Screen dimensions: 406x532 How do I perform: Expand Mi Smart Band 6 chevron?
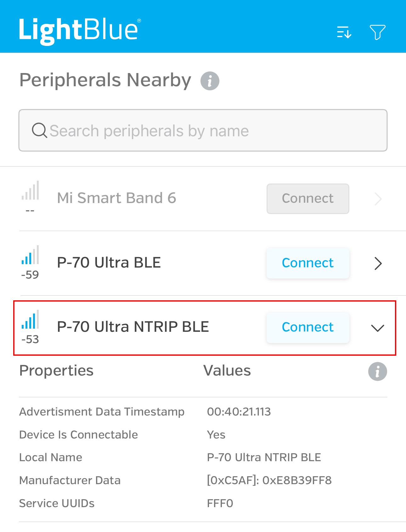(x=378, y=199)
